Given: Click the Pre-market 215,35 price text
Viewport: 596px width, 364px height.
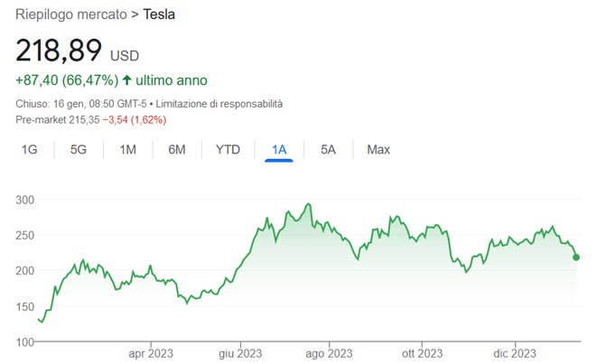Looking at the screenshot, I should click(57, 119).
